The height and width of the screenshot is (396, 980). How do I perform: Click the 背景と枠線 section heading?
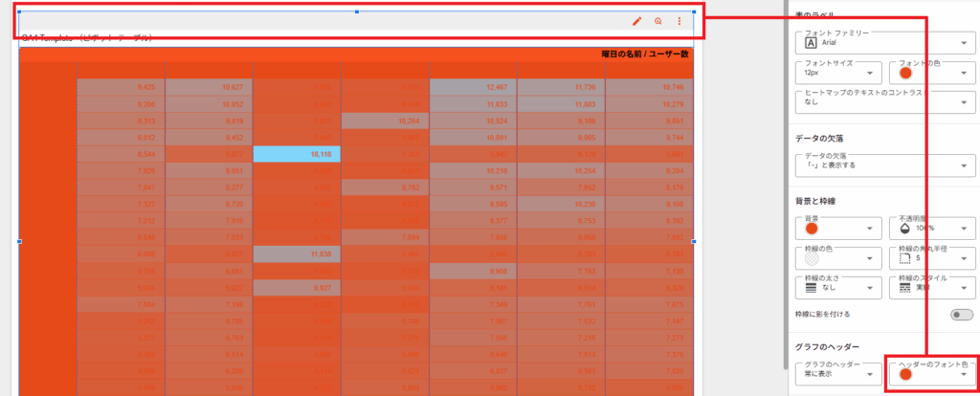[x=815, y=201]
